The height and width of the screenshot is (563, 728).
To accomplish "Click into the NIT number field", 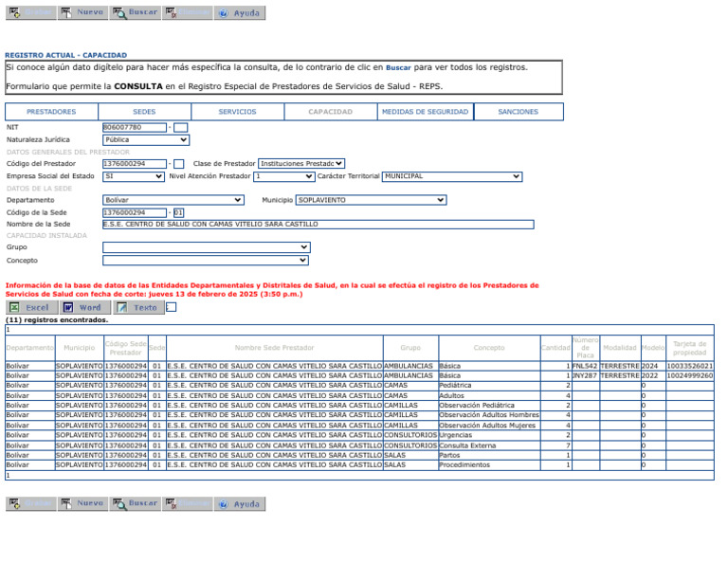I will click(x=135, y=127).
